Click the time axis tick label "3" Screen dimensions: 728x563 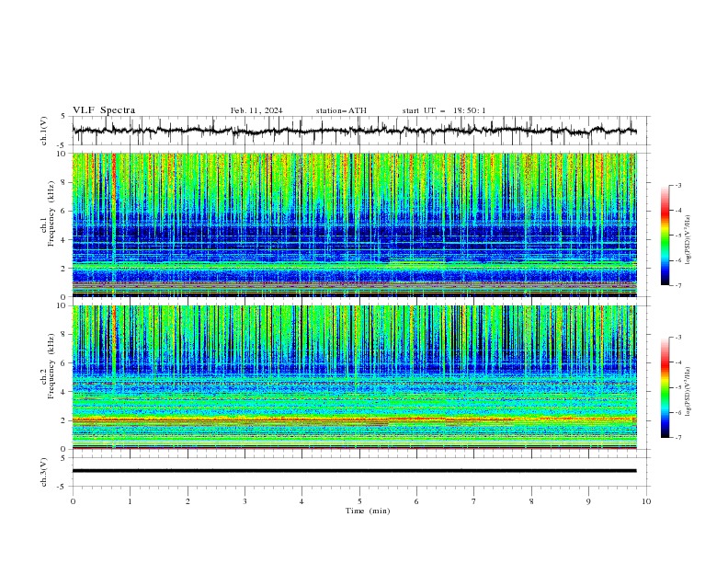[245, 501]
